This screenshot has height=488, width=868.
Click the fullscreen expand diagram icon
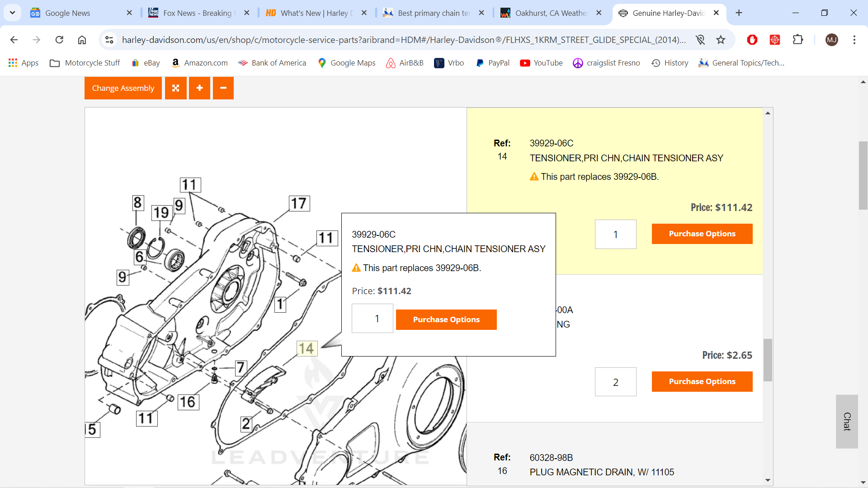pos(175,88)
